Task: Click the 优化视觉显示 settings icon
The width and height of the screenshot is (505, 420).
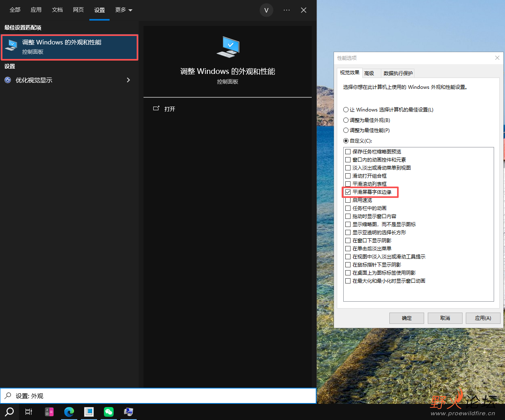Action: [8, 80]
